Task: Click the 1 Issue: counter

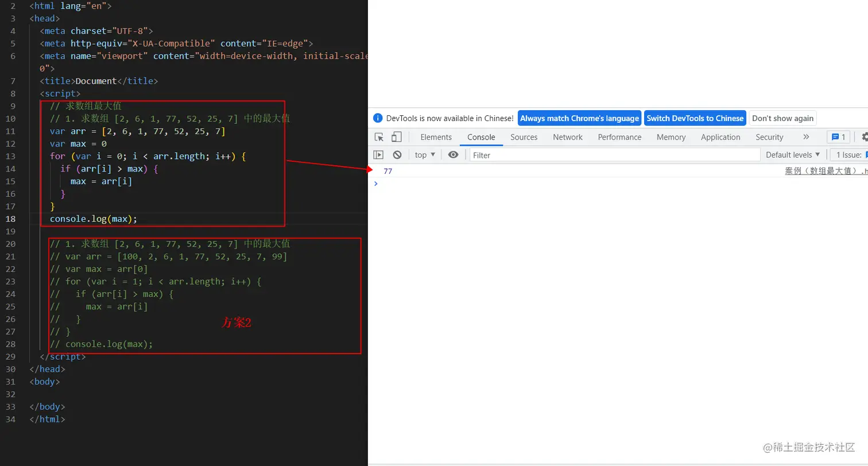Action: [850, 155]
